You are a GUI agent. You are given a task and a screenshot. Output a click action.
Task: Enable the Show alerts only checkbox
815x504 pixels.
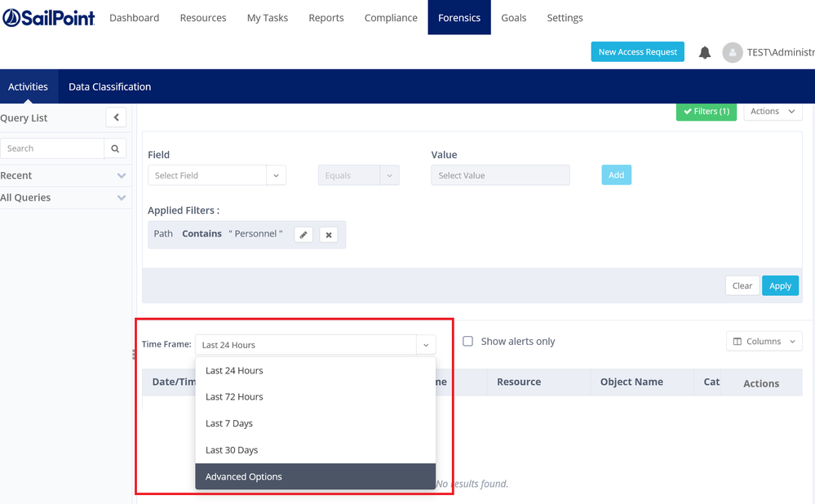(x=468, y=342)
